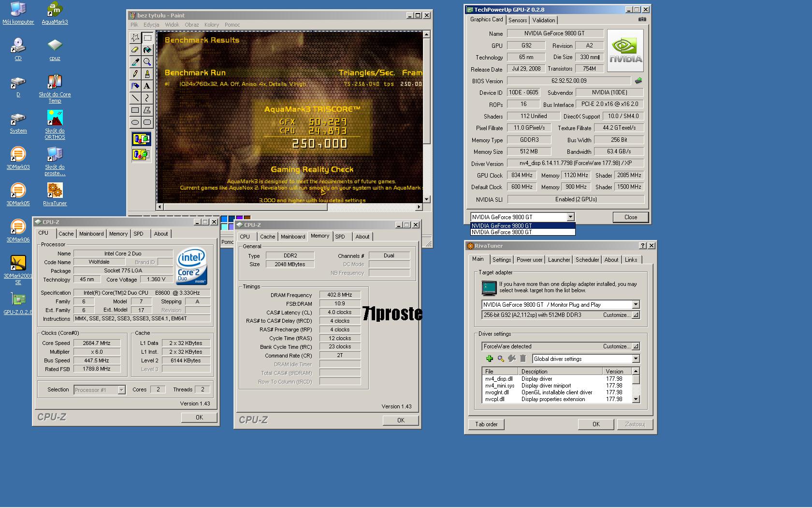Select the Rectangle shape tool
Viewport: 812px width, 508px height.
click(135, 110)
